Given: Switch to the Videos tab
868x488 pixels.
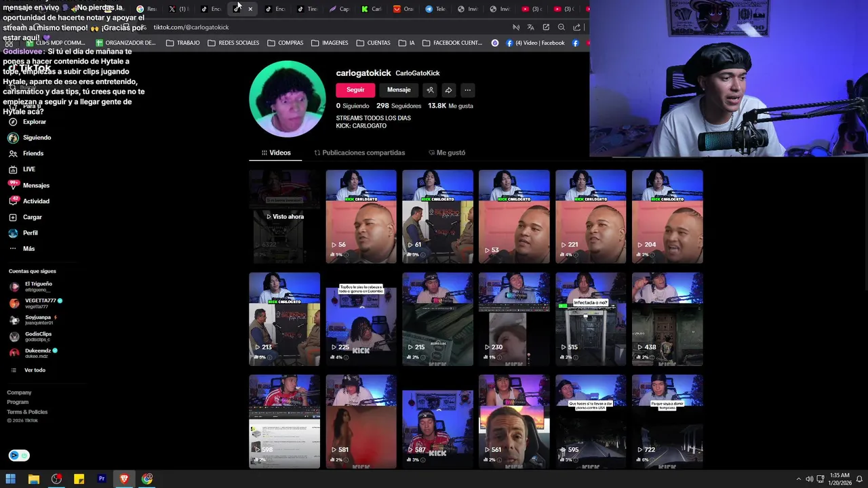Looking at the screenshot, I should click(276, 153).
